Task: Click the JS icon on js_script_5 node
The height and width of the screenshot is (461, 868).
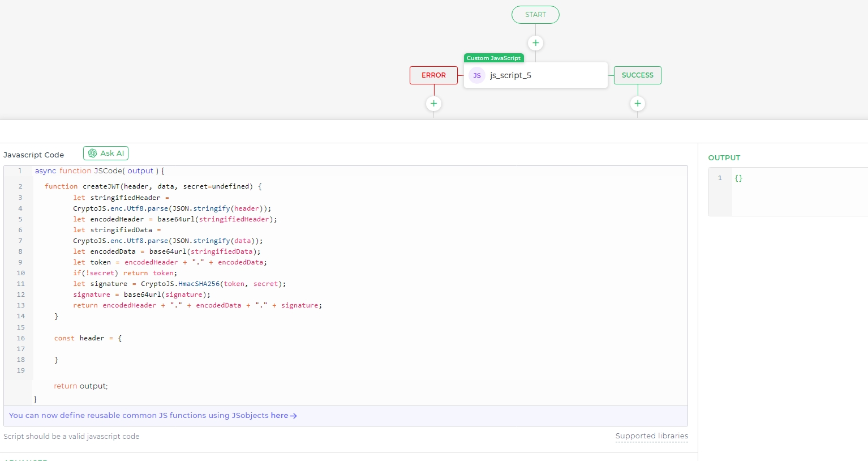Action: [x=477, y=75]
